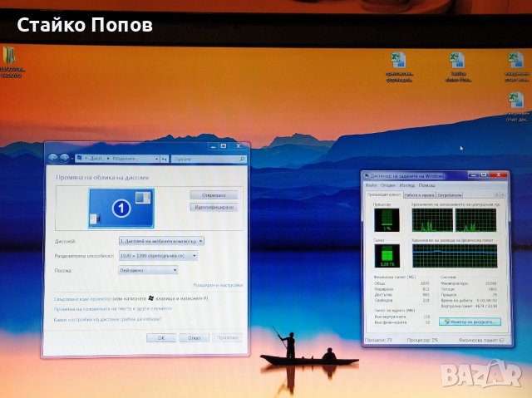Maximize the Task Manager window
This screenshot has height=398, width=532.
(x=484, y=175)
